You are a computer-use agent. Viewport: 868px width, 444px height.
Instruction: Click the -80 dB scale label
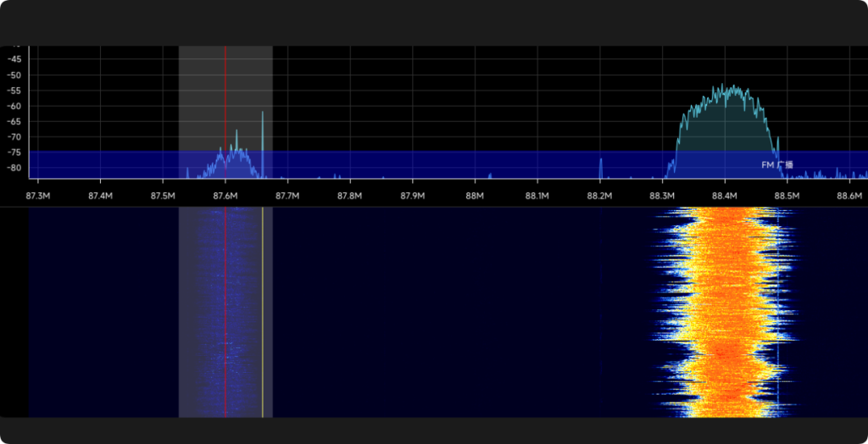coord(14,168)
